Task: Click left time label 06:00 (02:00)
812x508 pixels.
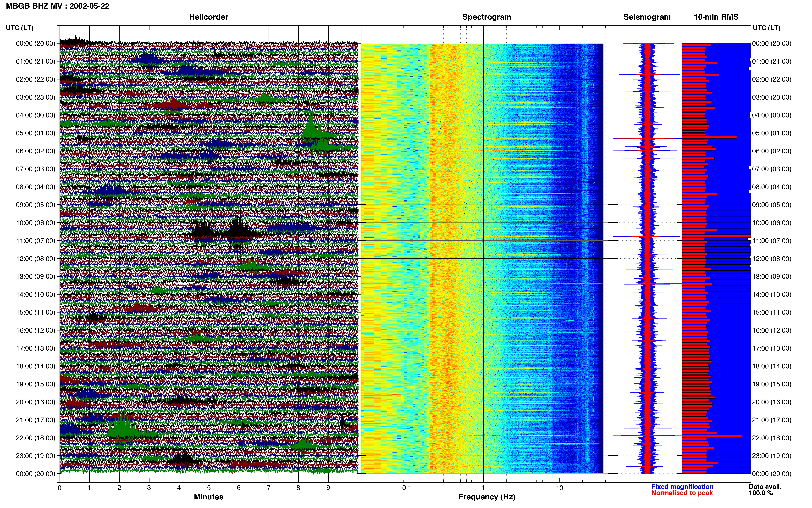Action: tap(36, 151)
